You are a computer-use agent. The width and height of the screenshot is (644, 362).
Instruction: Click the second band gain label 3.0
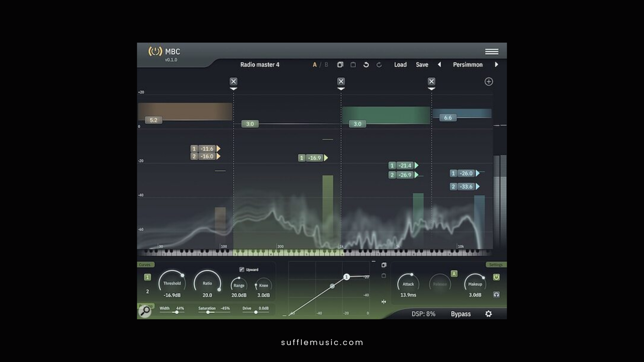[250, 124]
